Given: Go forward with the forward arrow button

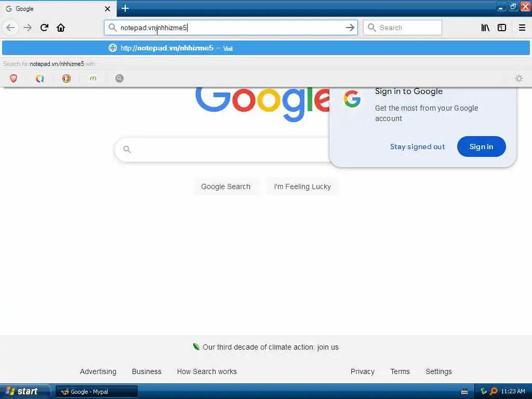Looking at the screenshot, I should tap(28, 28).
